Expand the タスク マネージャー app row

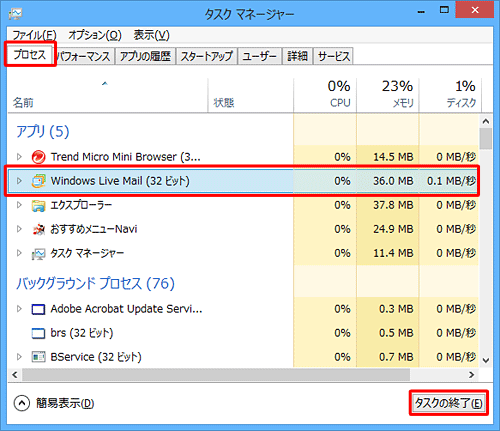tap(19, 253)
